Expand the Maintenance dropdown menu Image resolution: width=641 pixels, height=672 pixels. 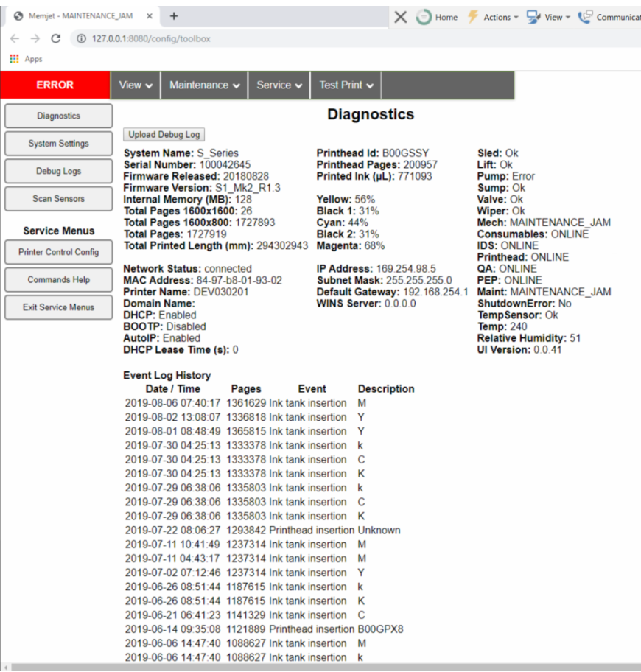coord(204,85)
